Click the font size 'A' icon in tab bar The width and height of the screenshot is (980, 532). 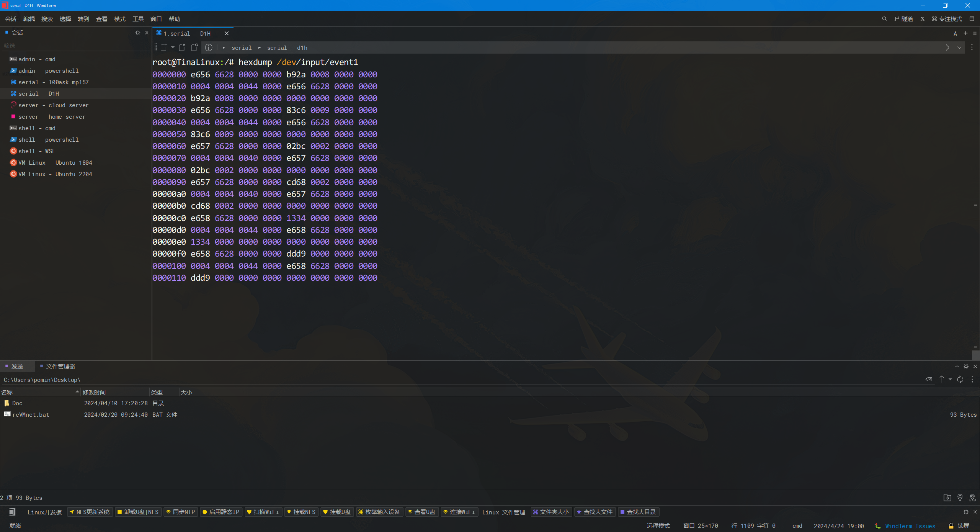pos(955,34)
